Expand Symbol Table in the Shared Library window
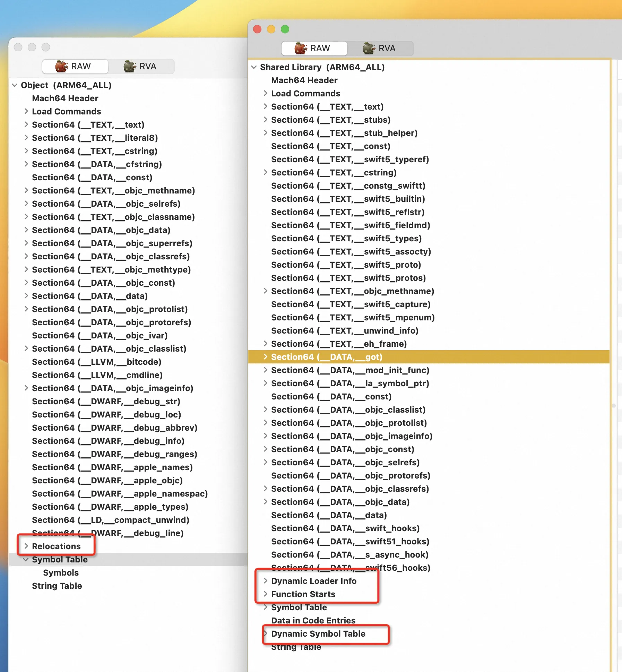The image size is (622, 672). point(265,607)
